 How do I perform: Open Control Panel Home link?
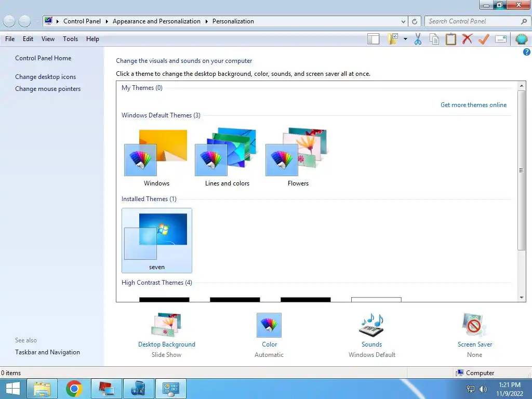click(x=43, y=58)
